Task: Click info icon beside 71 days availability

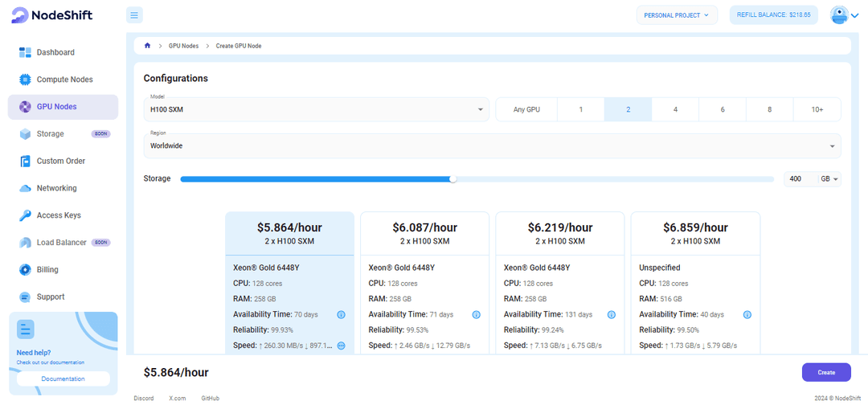Action: tap(476, 315)
